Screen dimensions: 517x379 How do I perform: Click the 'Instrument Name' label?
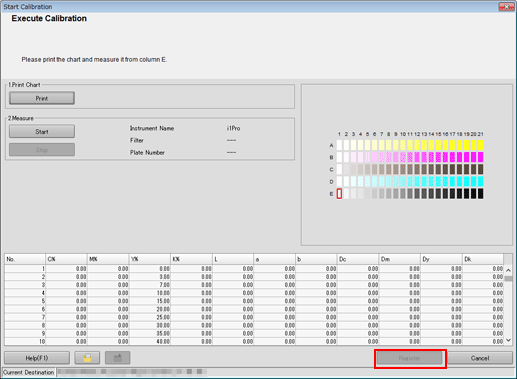[152, 128]
